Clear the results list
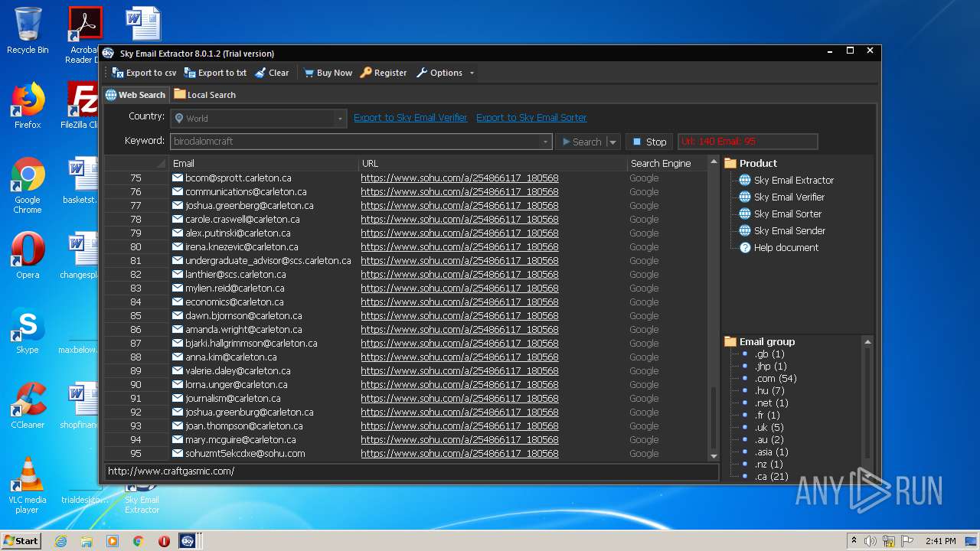The image size is (980, 551). pyautogui.click(x=272, y=73)
